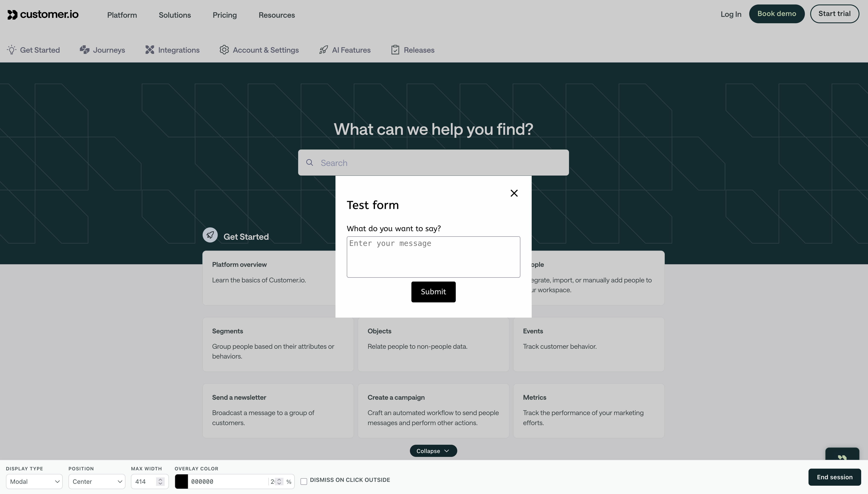Click the AI Features rocket icon
Screen dimensions: 868x494
click(x=323, y=50)
